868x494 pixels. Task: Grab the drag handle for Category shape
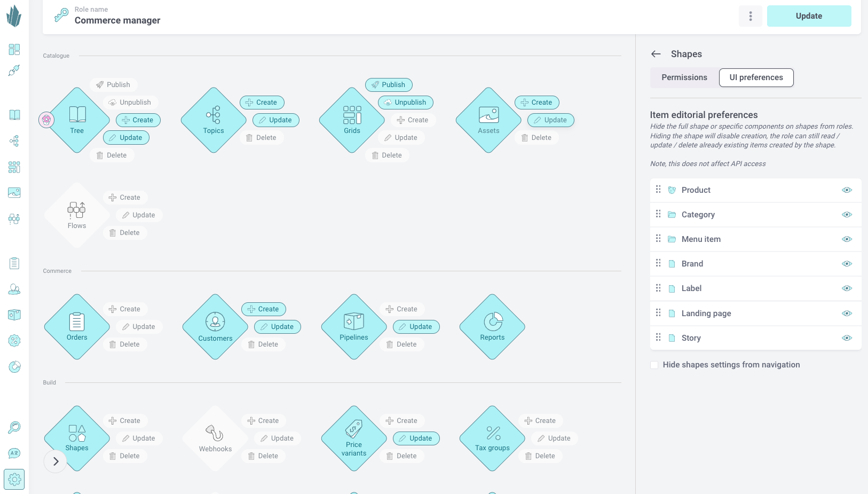pos(658,214)
